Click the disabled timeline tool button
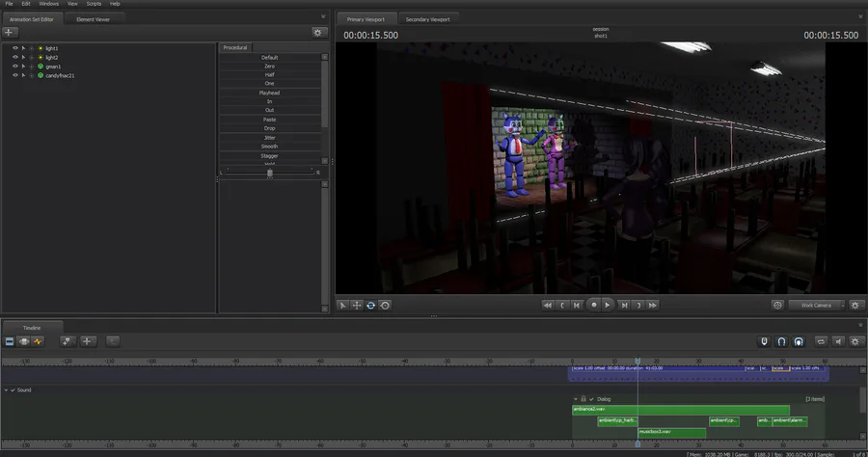Screen dimensions: 868x457 tap(113, 341)
